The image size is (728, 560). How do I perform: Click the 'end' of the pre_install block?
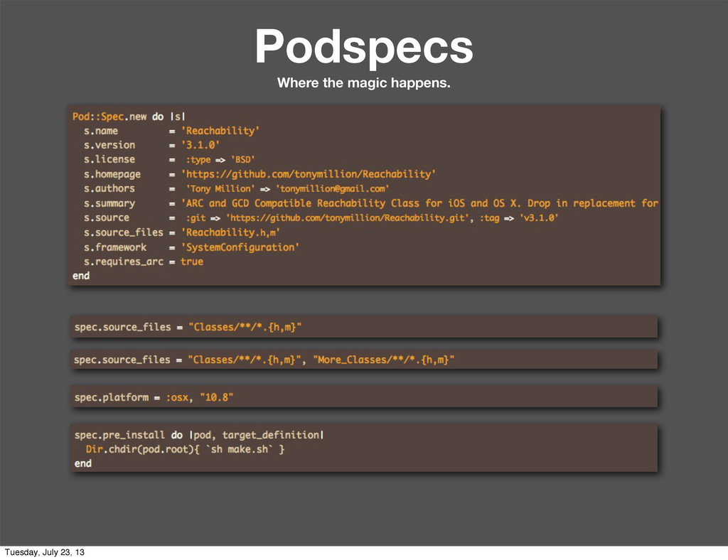point(83,463)
